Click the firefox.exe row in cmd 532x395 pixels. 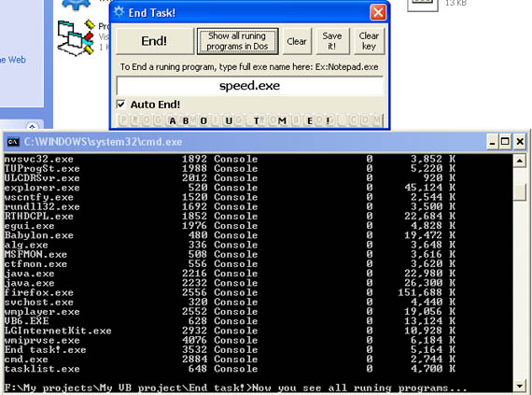230,292
